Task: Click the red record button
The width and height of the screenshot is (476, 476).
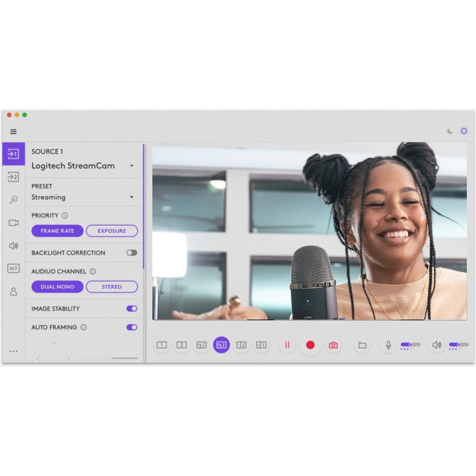Action: coord(310,345)
